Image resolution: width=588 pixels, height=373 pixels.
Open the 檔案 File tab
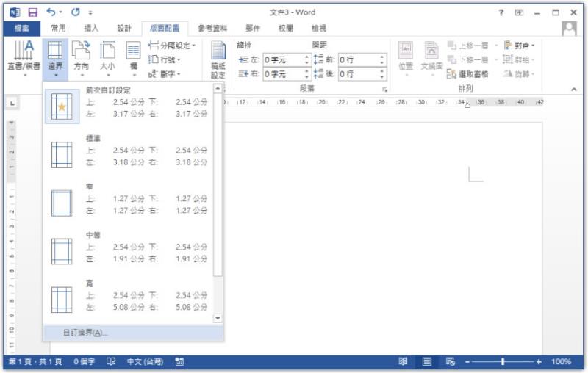(22, 29)
